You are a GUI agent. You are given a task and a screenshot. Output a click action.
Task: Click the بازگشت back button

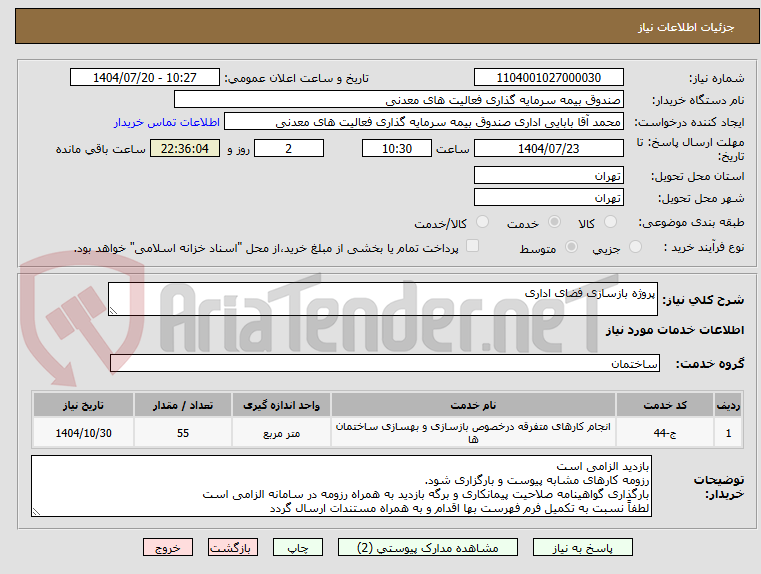click(232, 547)
